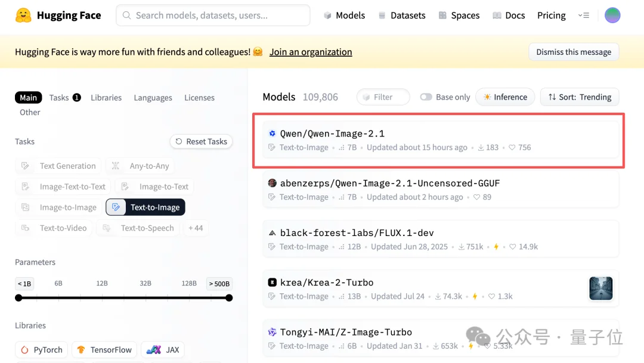The image size is (644, 363).
Task: Click the download icon on Qwen-Image-2.1
Action: coord(481,147)
